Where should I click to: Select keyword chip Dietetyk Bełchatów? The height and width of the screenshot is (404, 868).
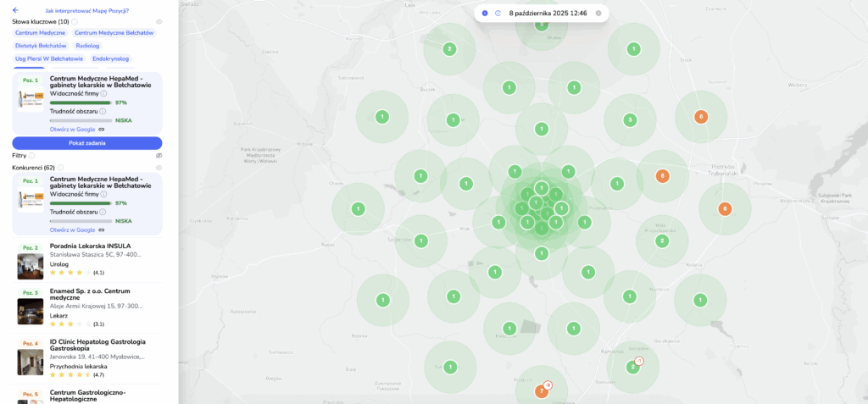tap(41, 46)
